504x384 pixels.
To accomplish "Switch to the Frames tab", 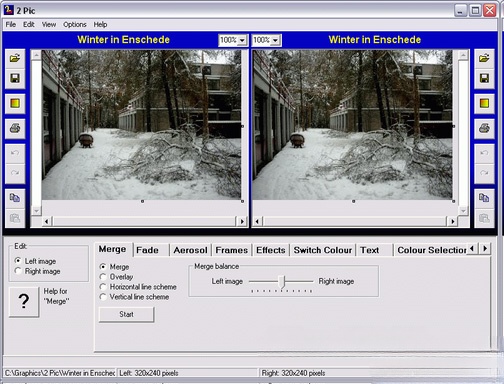I will click(232, 250).
